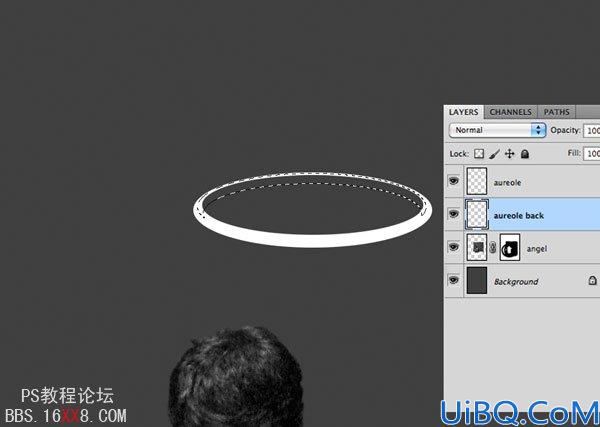Toggle lock all padlock icon
This screenshot has height=427, width=600.
525,154
